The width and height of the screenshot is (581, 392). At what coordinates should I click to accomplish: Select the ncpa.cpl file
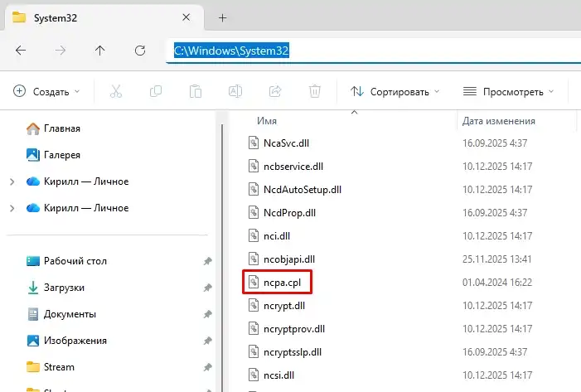[x=282, y=283]
